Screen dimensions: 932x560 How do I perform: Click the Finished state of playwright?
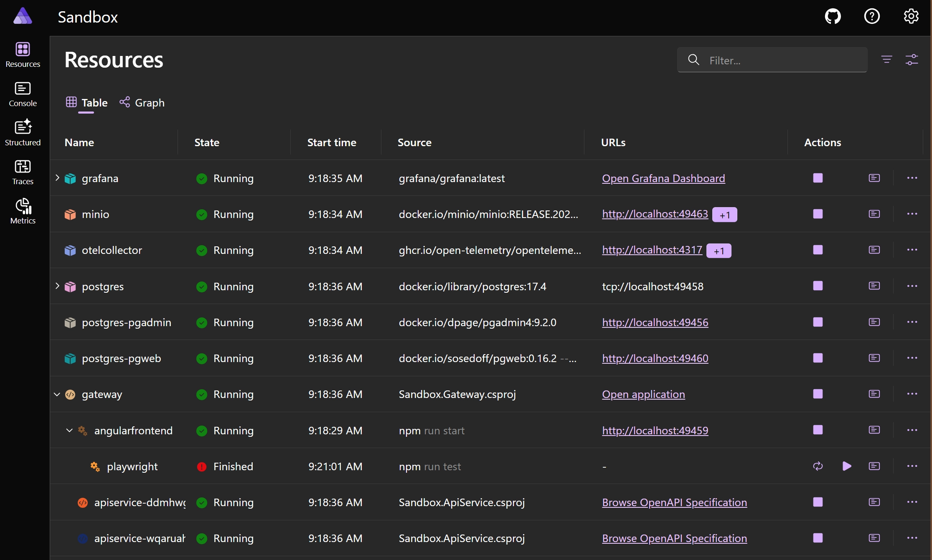point(233,466)
